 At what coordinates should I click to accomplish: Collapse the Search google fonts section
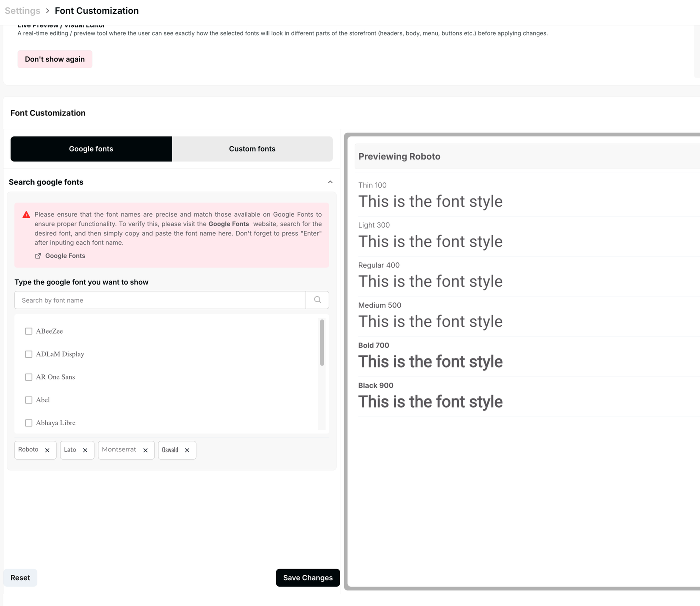click(330, 182)
